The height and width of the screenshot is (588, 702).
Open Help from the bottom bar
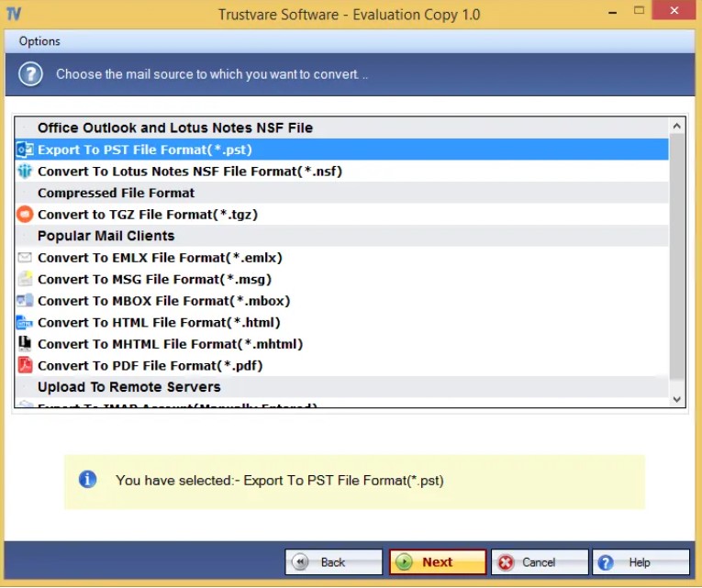[641, 562]
